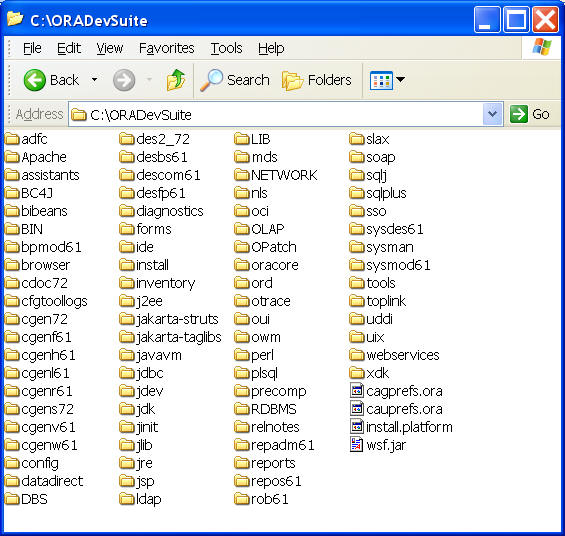The image size is (565, 536).
Task: Expand the Back history dropdown arrow
Action: click(94, 79)
